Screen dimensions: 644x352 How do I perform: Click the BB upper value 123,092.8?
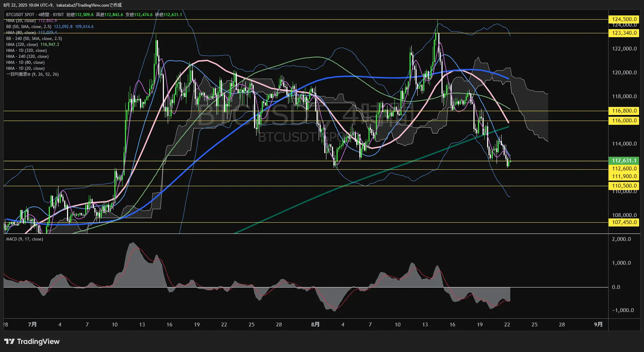pos(63,27)
